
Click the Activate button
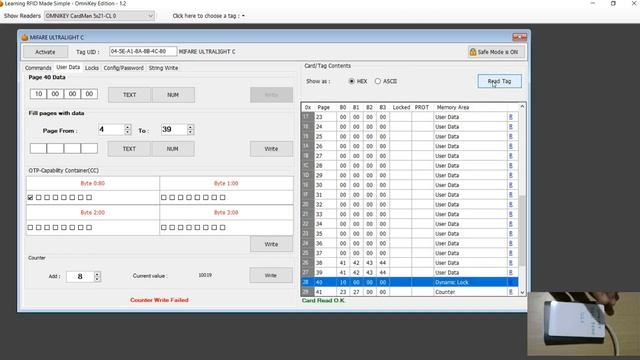click(x=45, y=52)
